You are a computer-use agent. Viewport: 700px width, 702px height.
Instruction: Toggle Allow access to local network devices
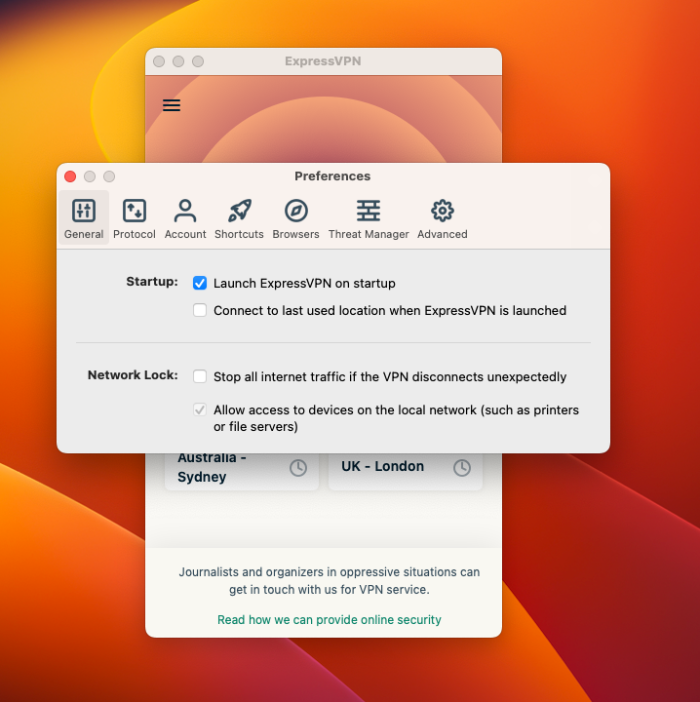[x=200, y=410]
